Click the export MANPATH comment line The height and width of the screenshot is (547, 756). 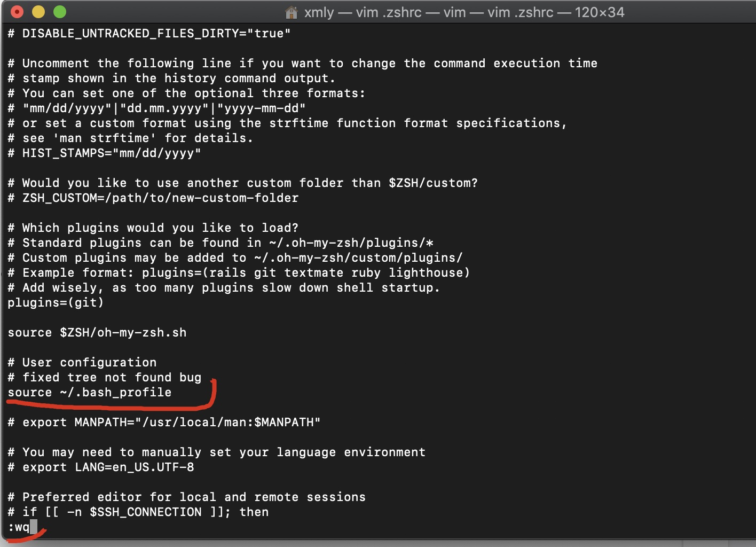(164, 423)
